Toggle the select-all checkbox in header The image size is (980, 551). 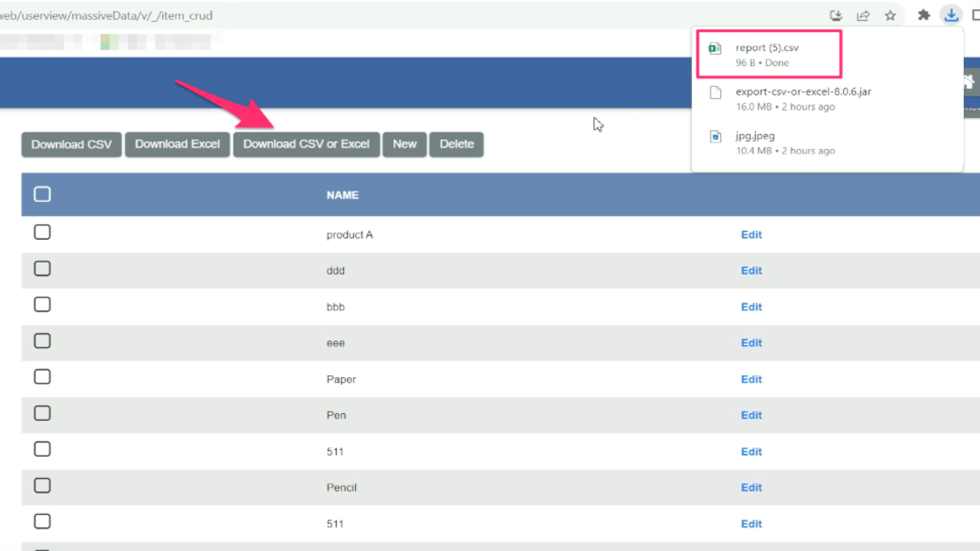42,194
